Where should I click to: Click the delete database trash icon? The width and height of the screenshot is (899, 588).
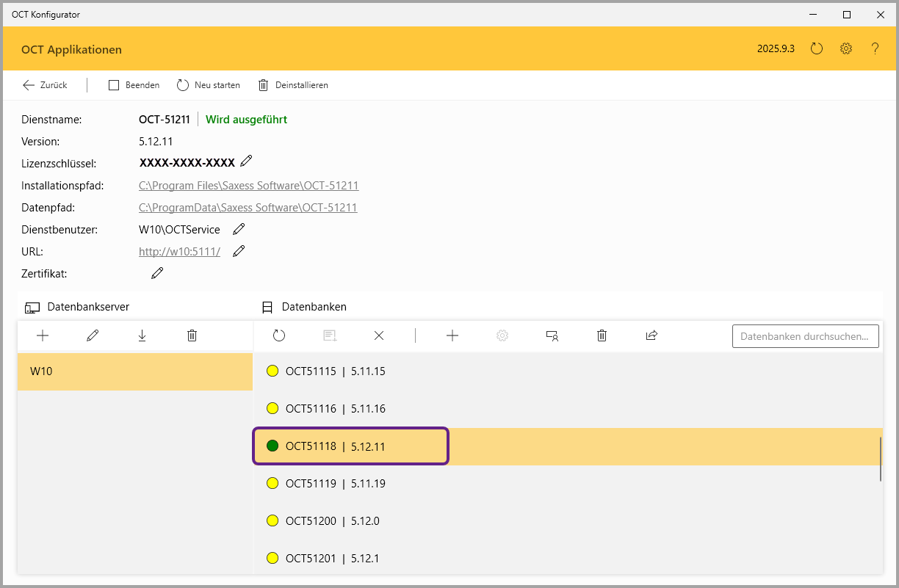602,335
